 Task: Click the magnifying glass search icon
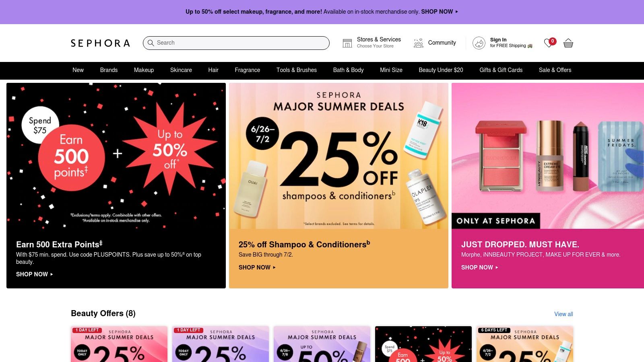(x=151, y=43)
